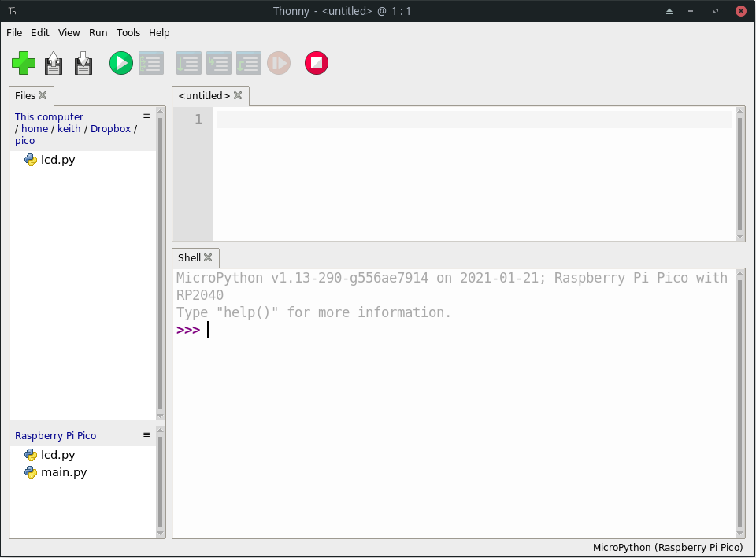Screen dimensions: 756x558
Task: Open the Help menu
Action: [x=159, y=33]
